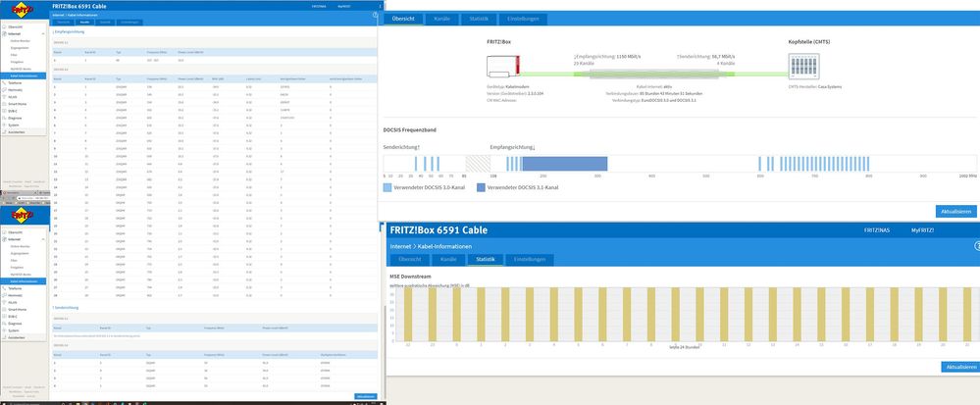Select Zugangsdaten in the upper sidebar
This screenshot has height=405, width=980.
[x=18, y=47]
